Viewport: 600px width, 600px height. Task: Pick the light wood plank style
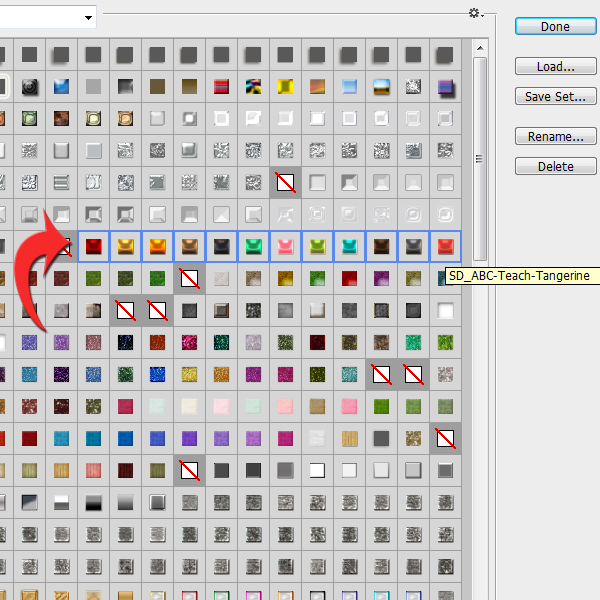point(349,439)
